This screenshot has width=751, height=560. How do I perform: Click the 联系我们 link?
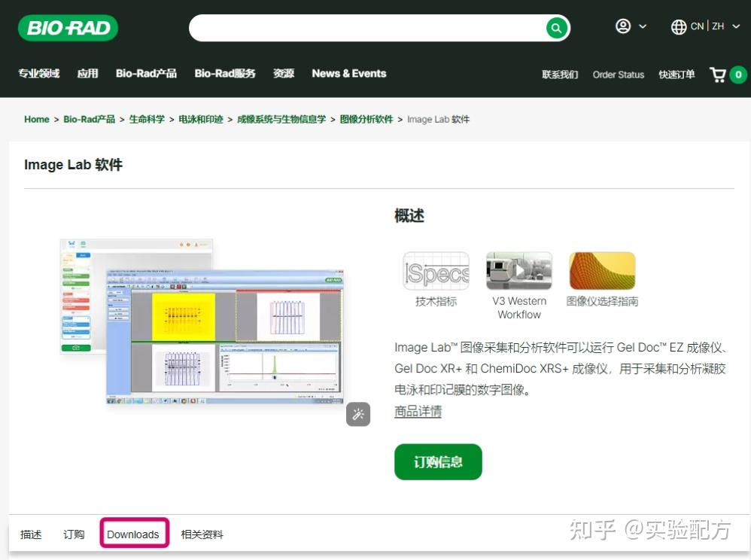[x=560, y=75]
